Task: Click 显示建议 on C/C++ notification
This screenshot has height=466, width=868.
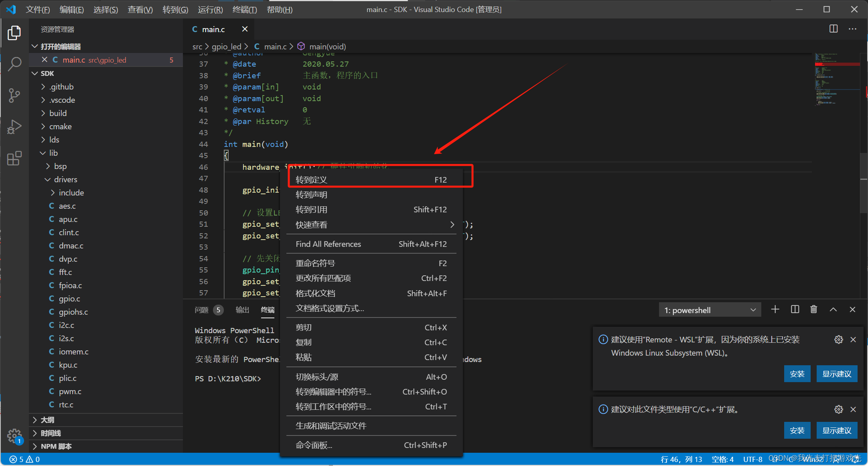Action: [837, 430]
